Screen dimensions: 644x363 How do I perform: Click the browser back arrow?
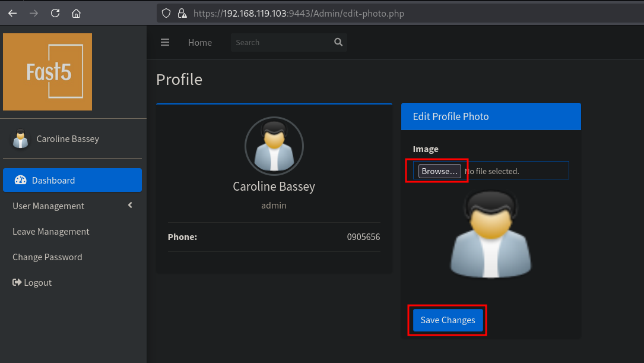(x=12, y=13)
